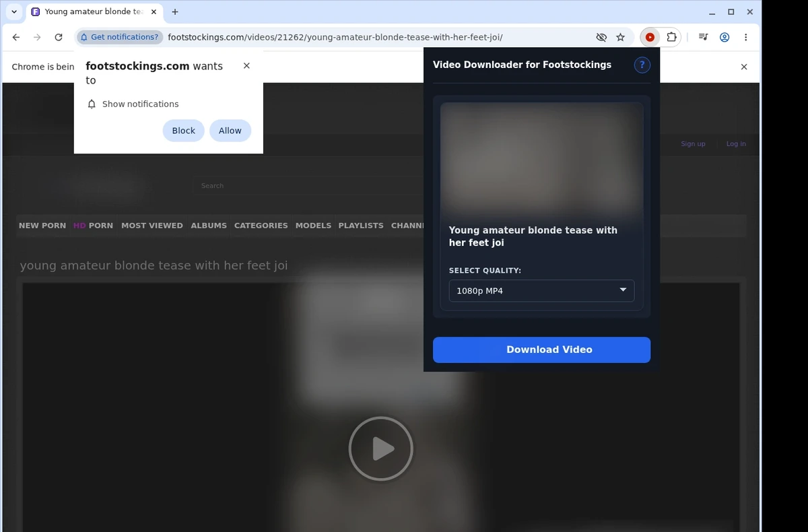
Task: Open the HD PORN menu item
Action: [93, 226]
